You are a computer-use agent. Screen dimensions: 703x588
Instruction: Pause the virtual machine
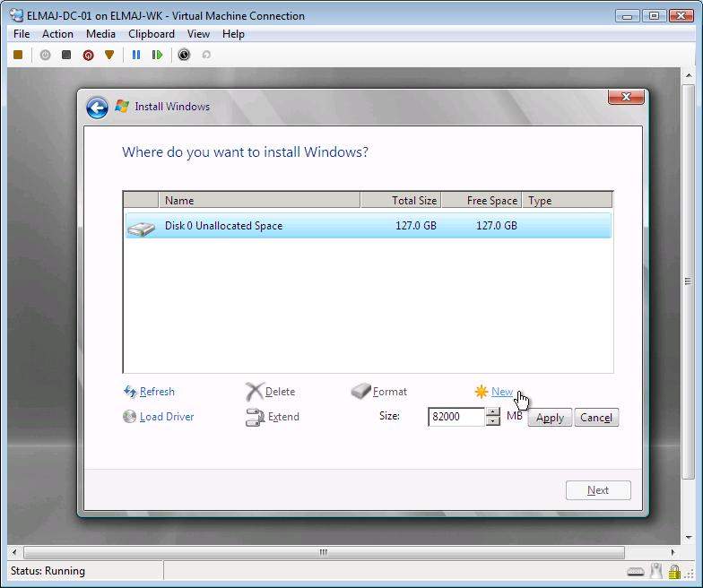point(136,55)
